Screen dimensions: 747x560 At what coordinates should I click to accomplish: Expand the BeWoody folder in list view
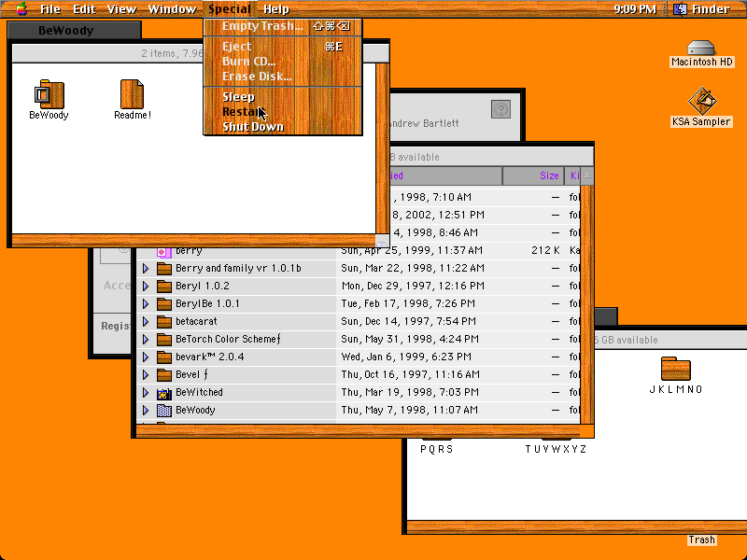coord(146,410)
